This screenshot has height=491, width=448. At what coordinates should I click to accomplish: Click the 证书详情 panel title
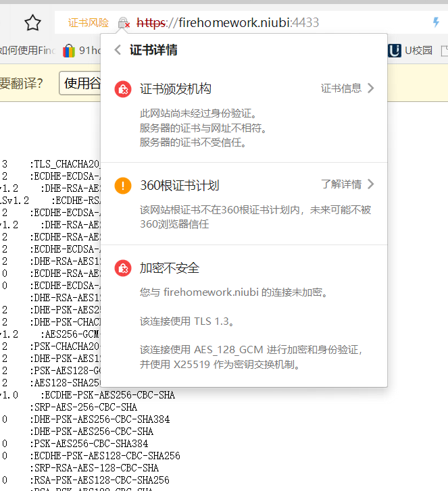[153, 50]
